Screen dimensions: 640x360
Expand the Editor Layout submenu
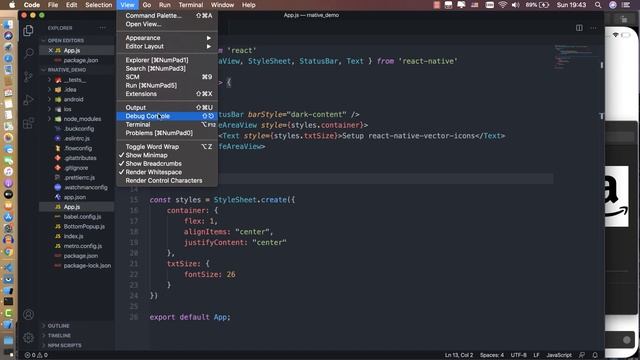167,46
